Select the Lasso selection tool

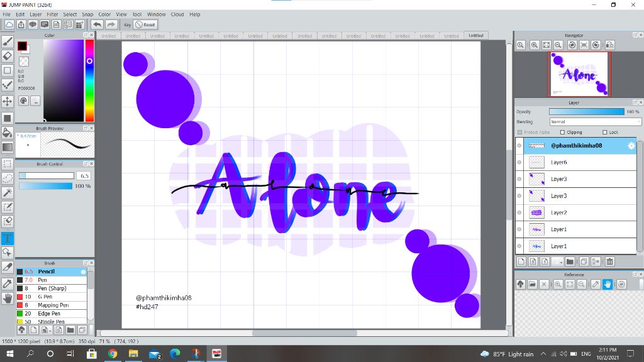point(8,178)
